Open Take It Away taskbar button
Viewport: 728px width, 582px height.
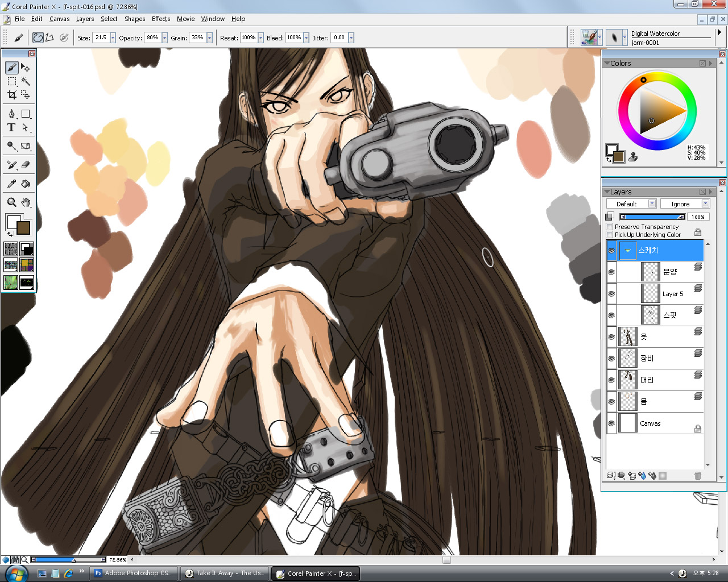[x=225, y=573]
